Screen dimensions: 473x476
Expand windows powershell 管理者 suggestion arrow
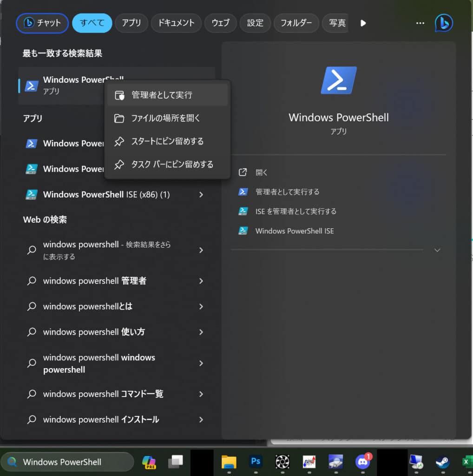pos(201,281)
